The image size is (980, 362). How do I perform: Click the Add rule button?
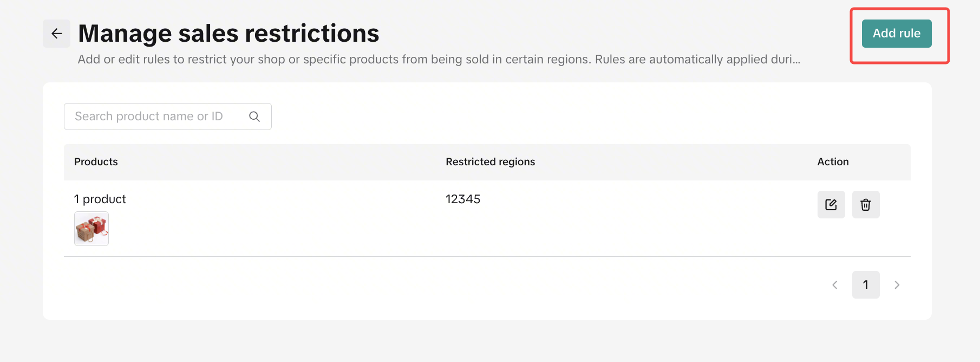pos(896,34)
